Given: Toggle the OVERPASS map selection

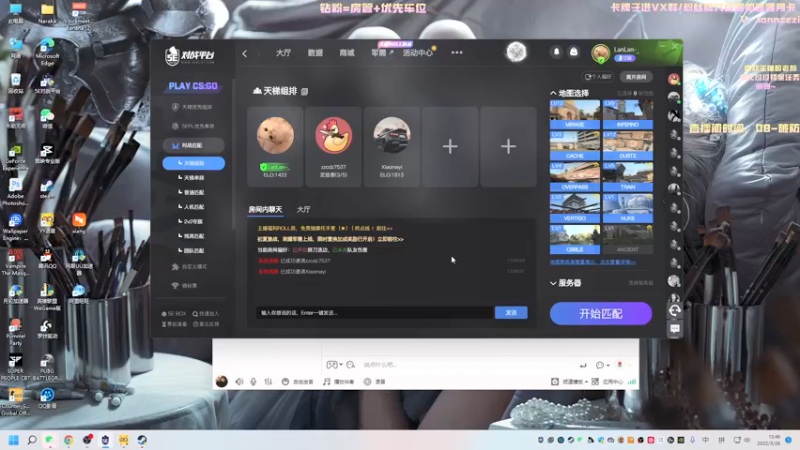Looking at the screenshot, I should click(x=574, y=177).
